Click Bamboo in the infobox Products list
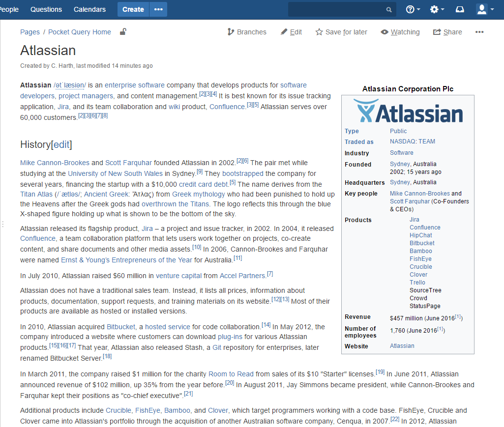The image size is (504, 427). coord(421,251)
